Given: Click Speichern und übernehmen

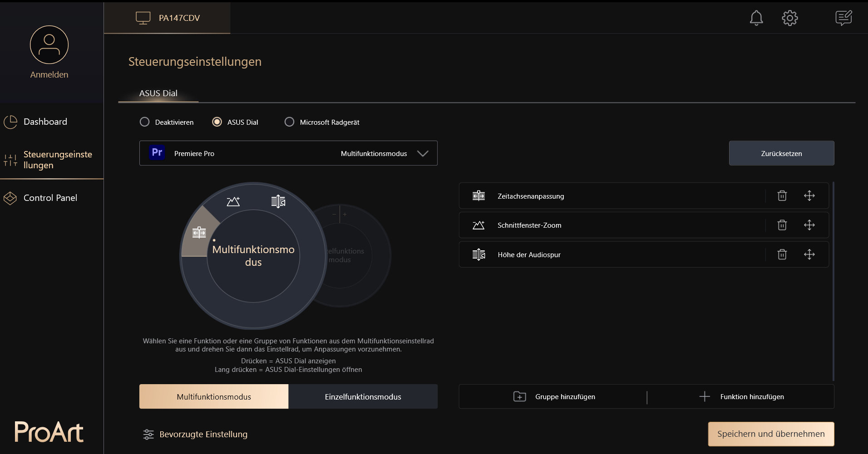Looking at the screenshot, I should (771, 434).
